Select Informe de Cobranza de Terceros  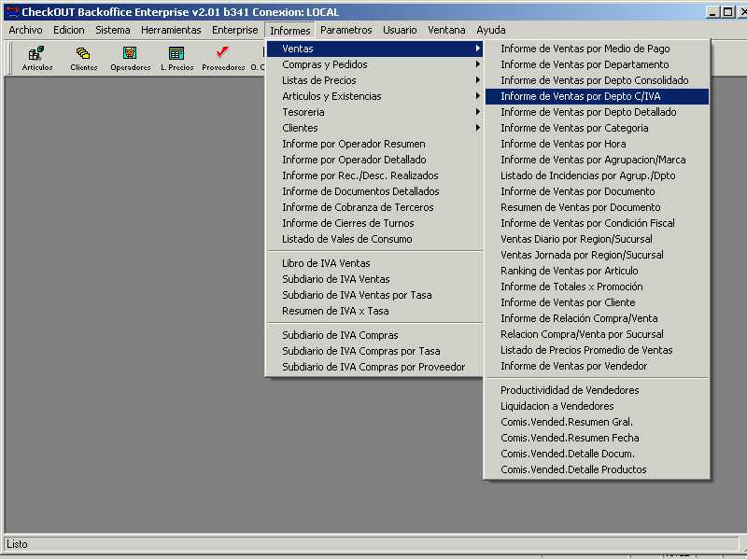(374, 207)
